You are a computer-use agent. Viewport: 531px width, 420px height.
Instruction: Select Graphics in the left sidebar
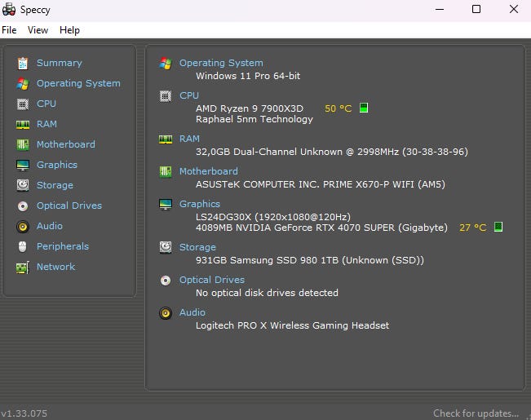pyautogui.click(x=57, y=165)
